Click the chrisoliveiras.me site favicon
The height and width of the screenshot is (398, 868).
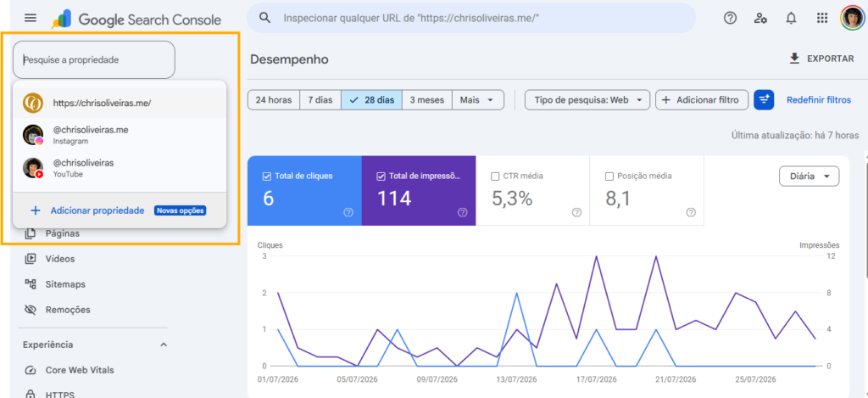click(x=33, y=103)
